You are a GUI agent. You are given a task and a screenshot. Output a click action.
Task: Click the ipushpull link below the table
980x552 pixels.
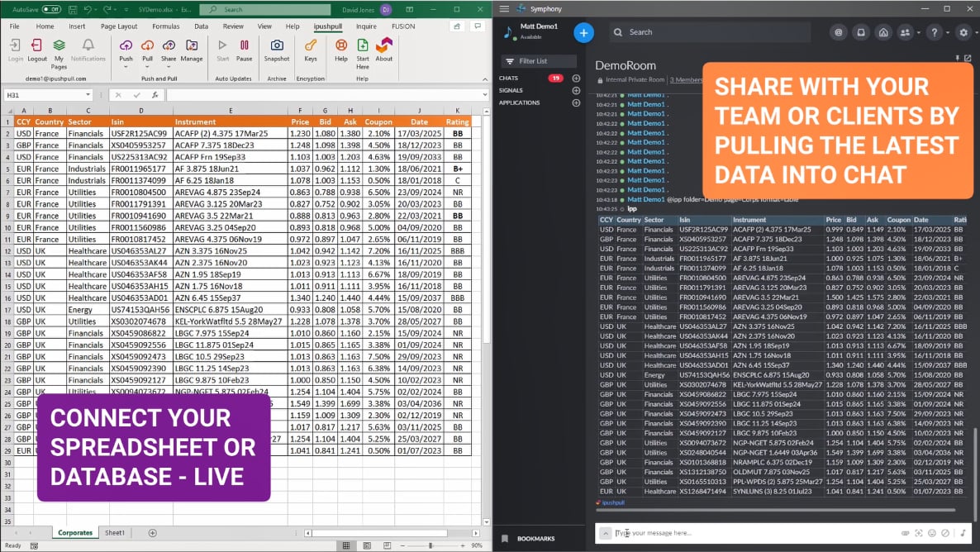[x=612, y=502]
